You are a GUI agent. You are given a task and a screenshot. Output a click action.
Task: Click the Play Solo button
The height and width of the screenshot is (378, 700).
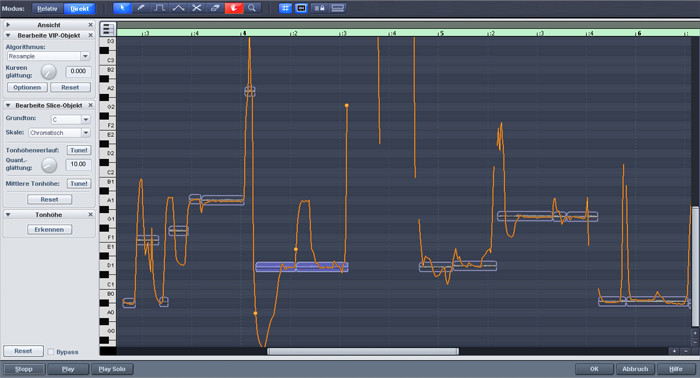112,369
